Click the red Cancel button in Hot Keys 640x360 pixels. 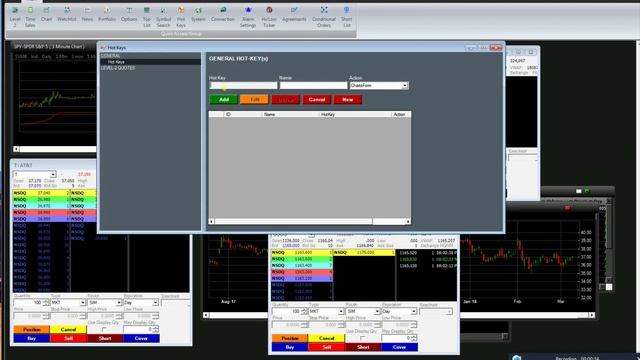pos(317,100)
